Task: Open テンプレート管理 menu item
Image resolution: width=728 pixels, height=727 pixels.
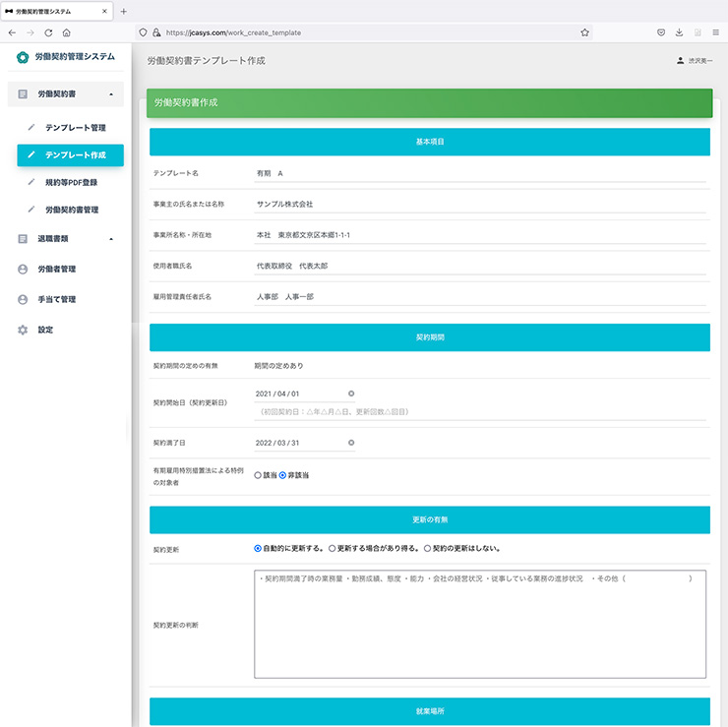Action: 71,128
